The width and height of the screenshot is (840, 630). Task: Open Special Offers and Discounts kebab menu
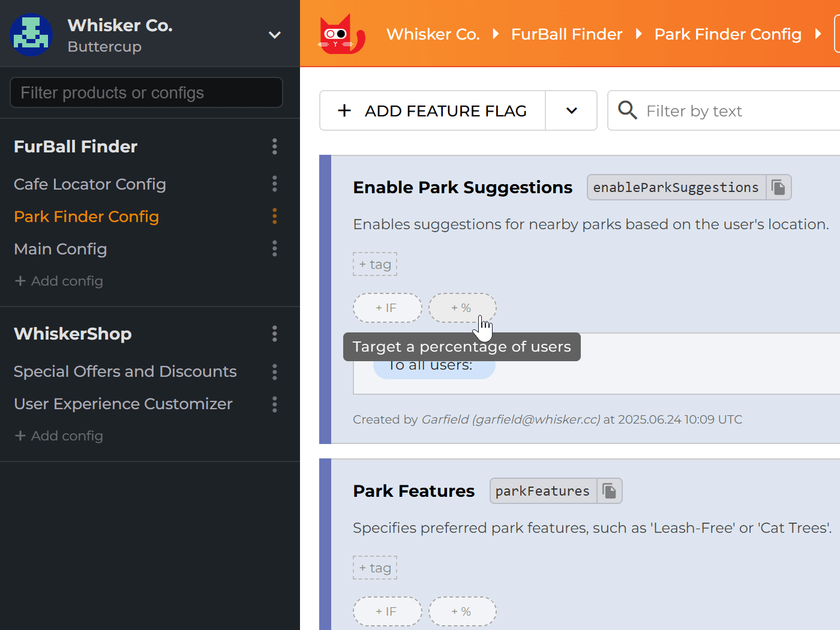274,372
